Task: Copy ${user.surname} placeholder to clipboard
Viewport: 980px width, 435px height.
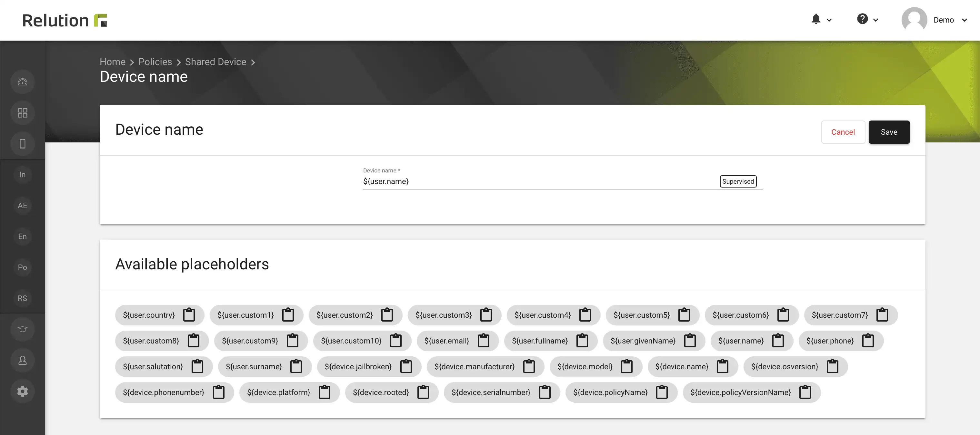Action: (296, 367)
